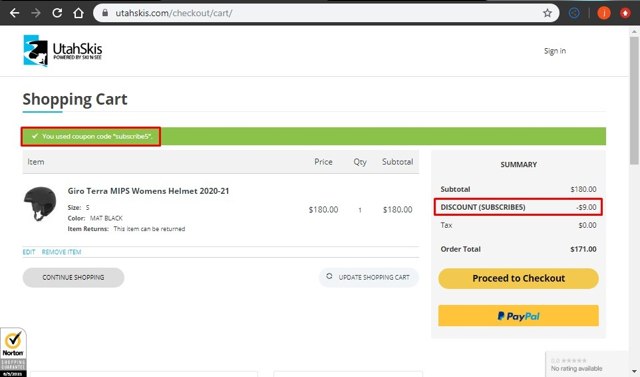Click the Order Total $171.00 amount

583,249
